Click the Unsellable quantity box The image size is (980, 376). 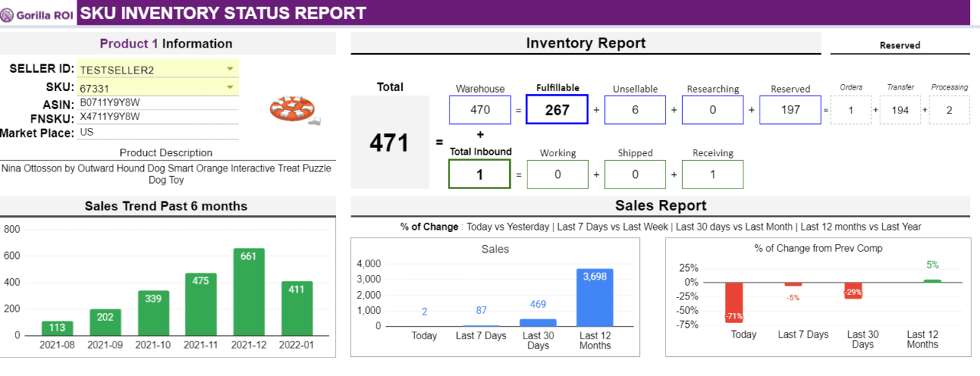(635, 110)
